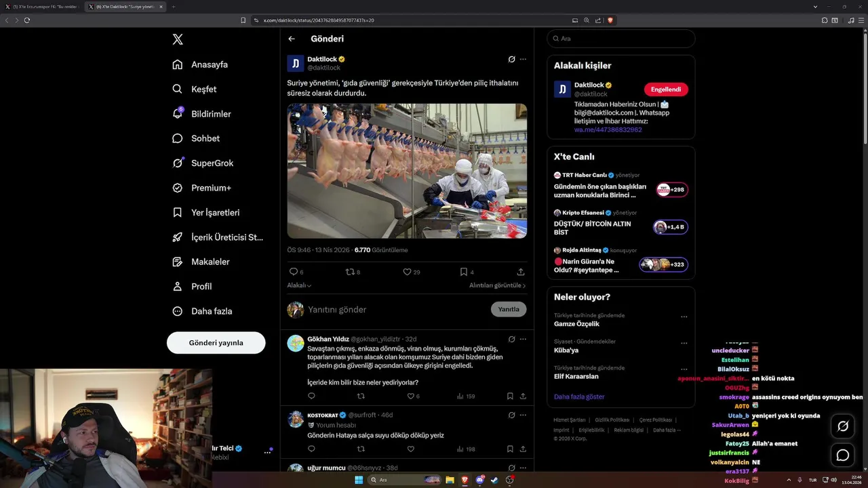Image resolution: width=868 pixels, height=488 pixels.
Task: Click Windows Start button in taskbar
Action: click(x=358, y=480)
